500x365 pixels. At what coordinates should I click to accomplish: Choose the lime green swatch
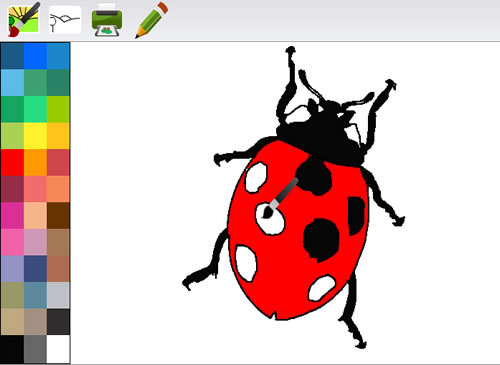click(x=58, y=109)
